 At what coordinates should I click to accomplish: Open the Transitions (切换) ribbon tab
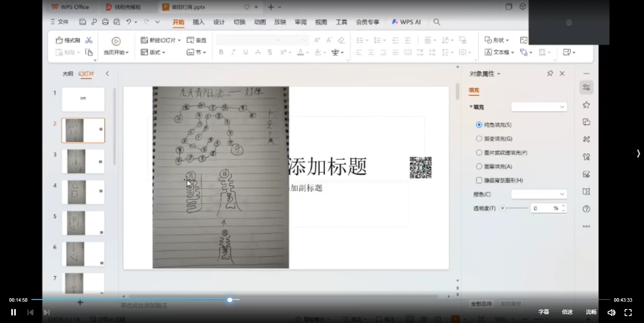click(240, 22)
